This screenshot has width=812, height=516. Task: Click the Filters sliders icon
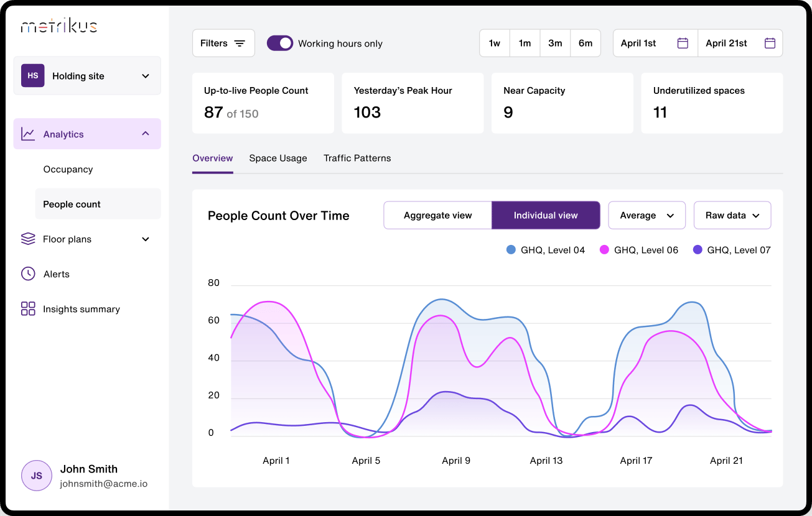pyautogui.click(x=240, y=44)
